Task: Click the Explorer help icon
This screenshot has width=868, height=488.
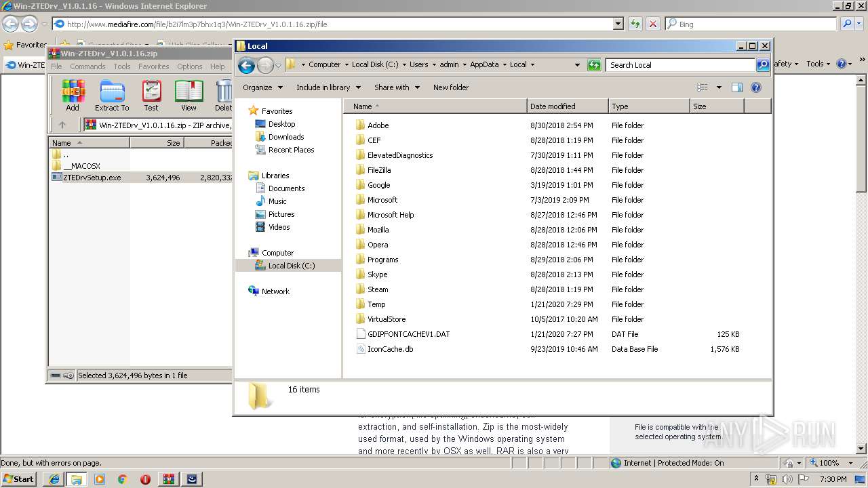Action: click(756, 87)
